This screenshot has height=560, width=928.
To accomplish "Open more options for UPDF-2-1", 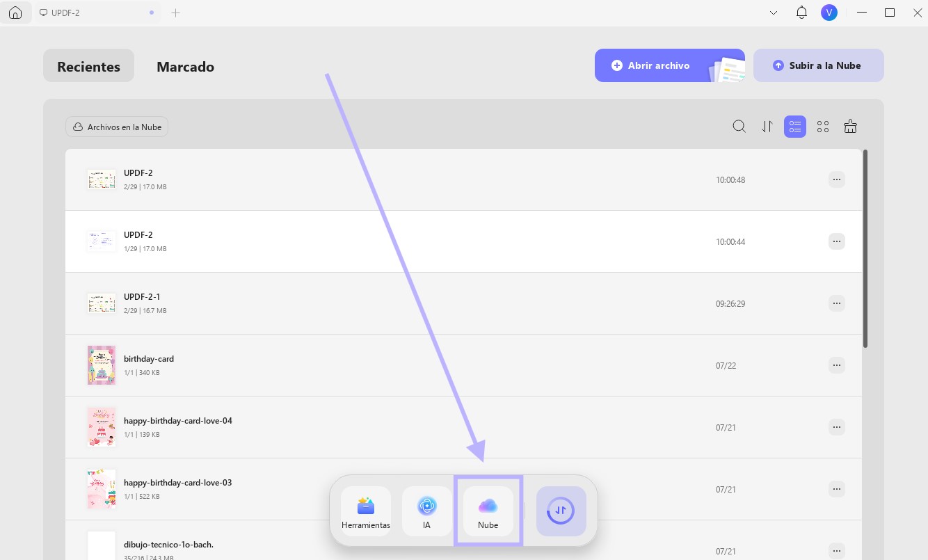I will (x=837, y=303).
